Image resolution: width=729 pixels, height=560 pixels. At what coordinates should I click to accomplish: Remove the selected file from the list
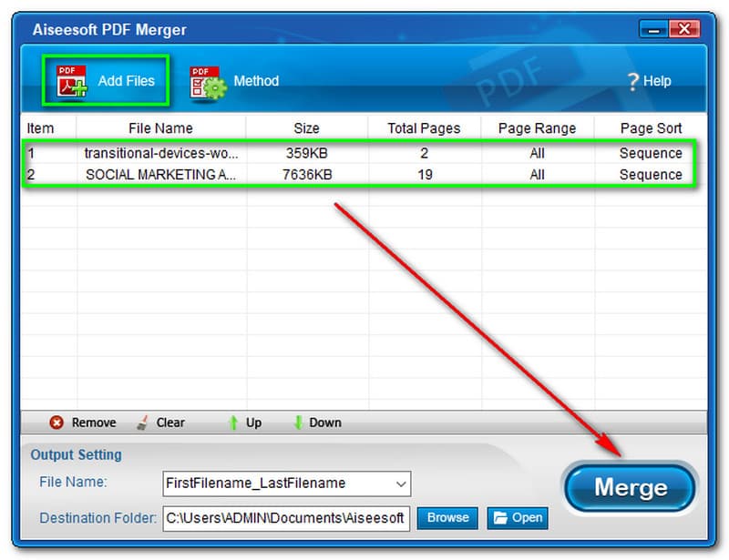click(x=83, y=423)
